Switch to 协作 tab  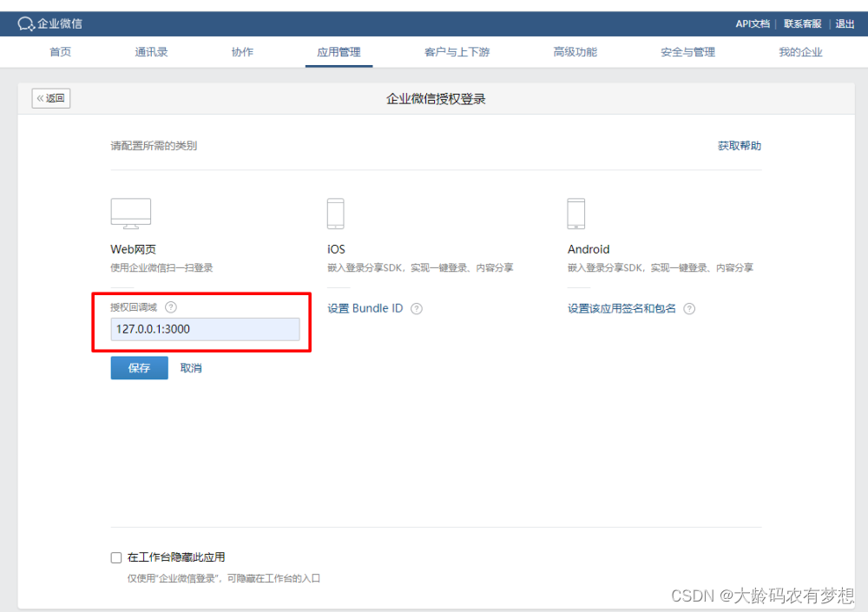coord(242,52)
